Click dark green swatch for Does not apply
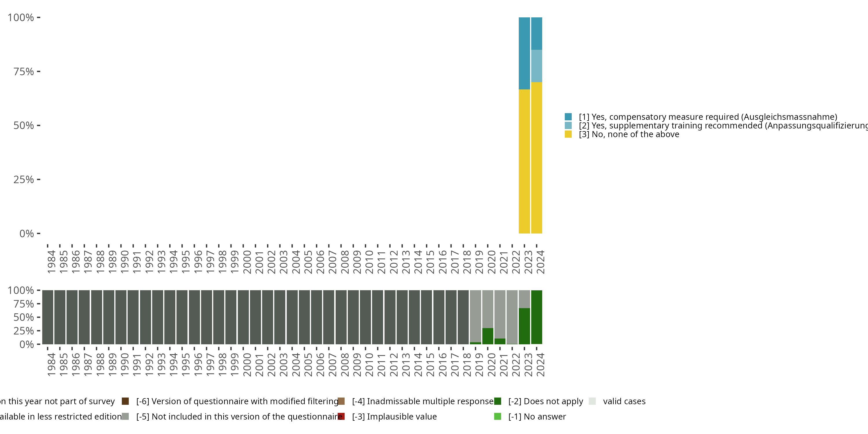The image size is (868, 434). click(x=497, y=401)
